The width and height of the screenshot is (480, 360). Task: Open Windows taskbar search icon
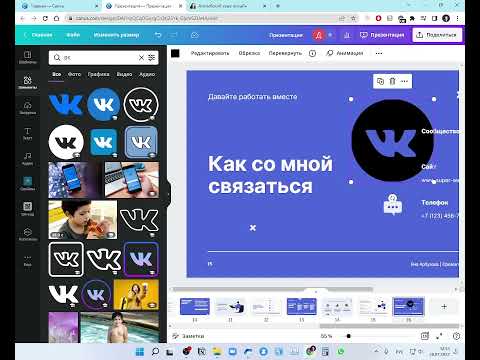155,351
